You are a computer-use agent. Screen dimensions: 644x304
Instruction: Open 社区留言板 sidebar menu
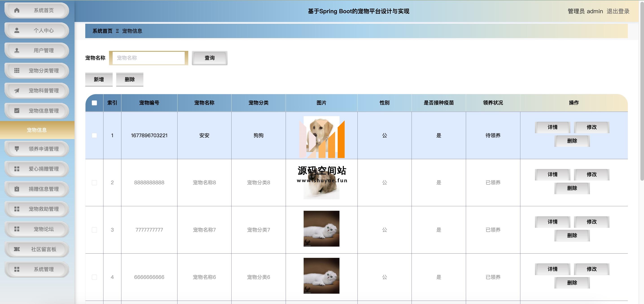coord(37,249)
